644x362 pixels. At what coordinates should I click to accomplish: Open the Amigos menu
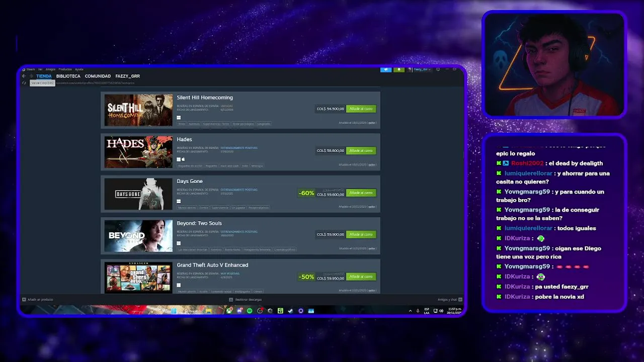tap(50, 69)
